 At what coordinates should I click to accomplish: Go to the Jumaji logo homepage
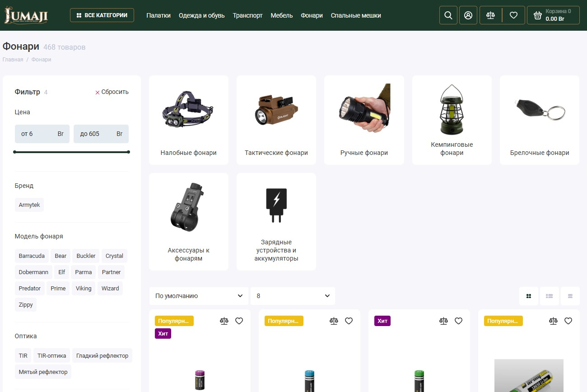(x=26, y=15)
